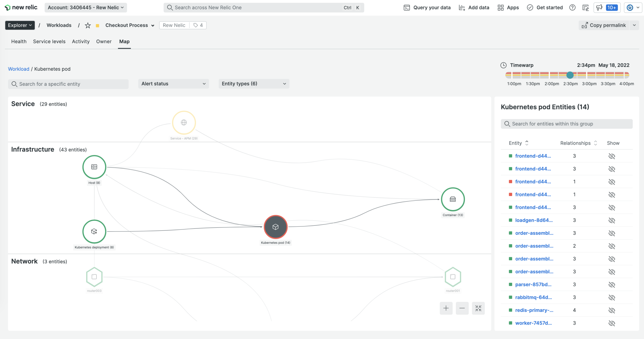Viewport: 644px width, 339px height.
Task: Open the parser-857bd entity link
Action: coord(533,284)
